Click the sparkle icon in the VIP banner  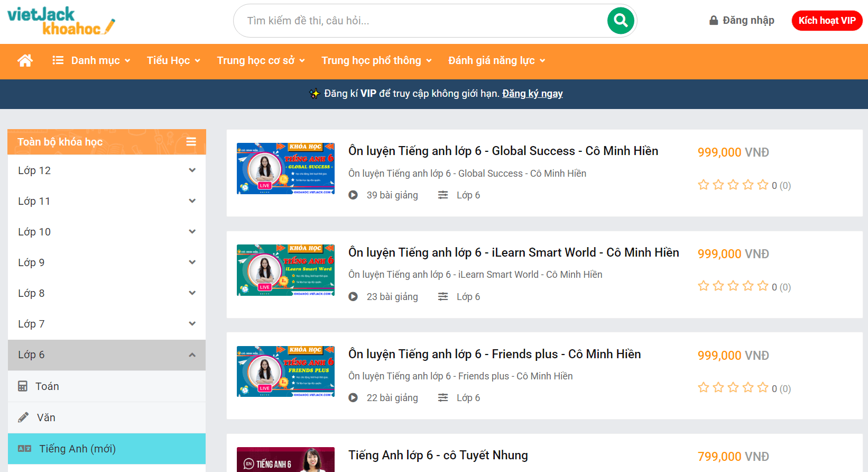point(315,94)
